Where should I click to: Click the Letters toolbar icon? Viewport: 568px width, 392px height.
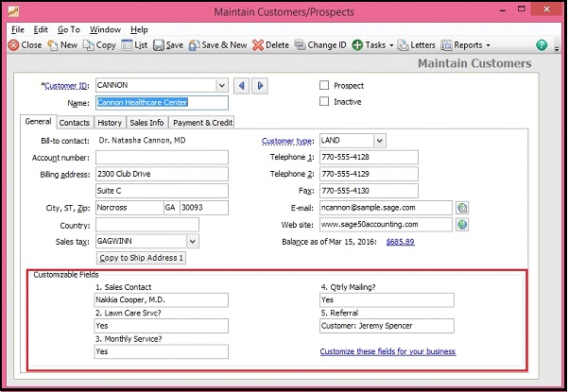pos(403,45)
